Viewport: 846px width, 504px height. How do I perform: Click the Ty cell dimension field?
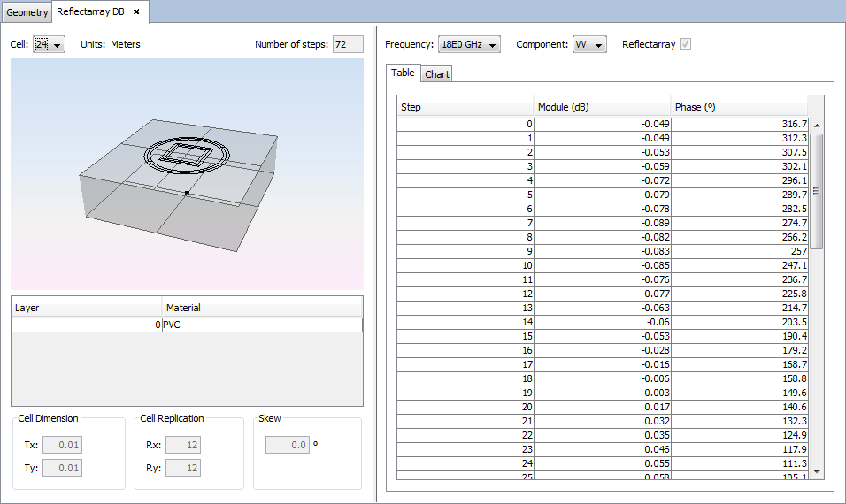(x=62, y=467)
